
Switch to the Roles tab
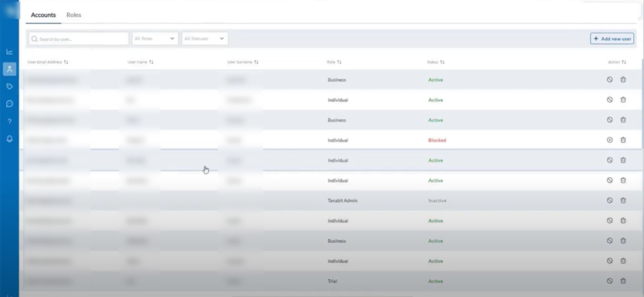[x=74, y=15]
